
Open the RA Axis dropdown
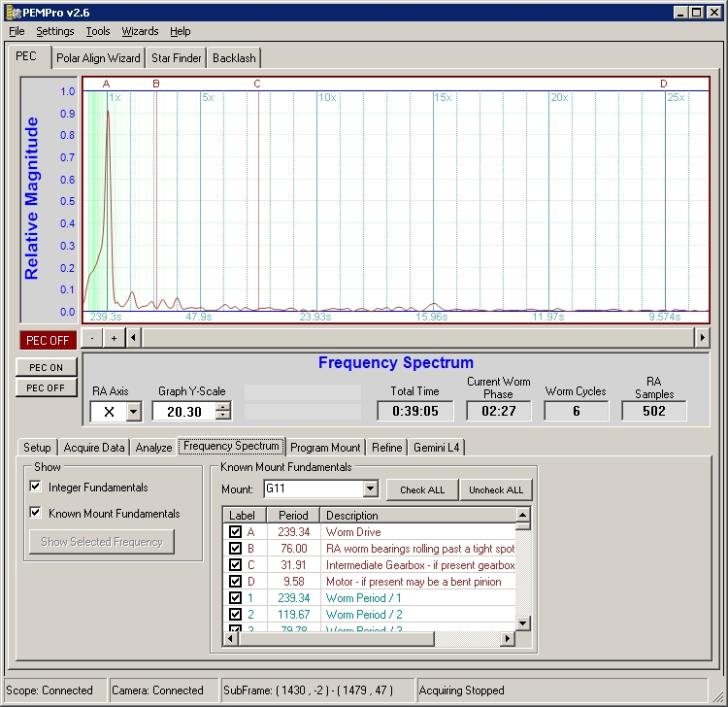134,412
